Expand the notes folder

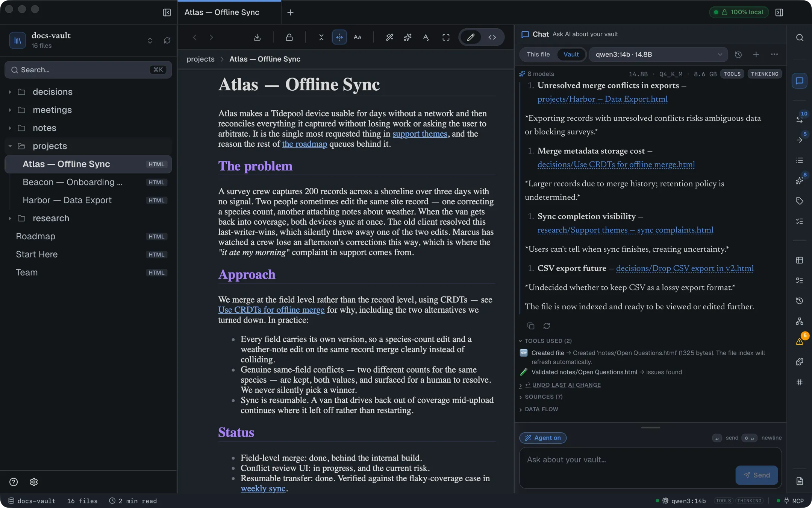88,128
